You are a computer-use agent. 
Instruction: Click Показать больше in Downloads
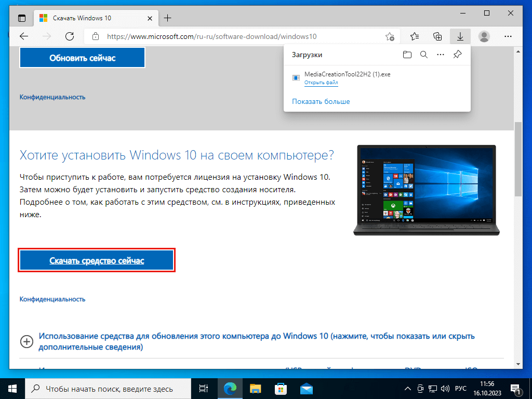(321, 101)
